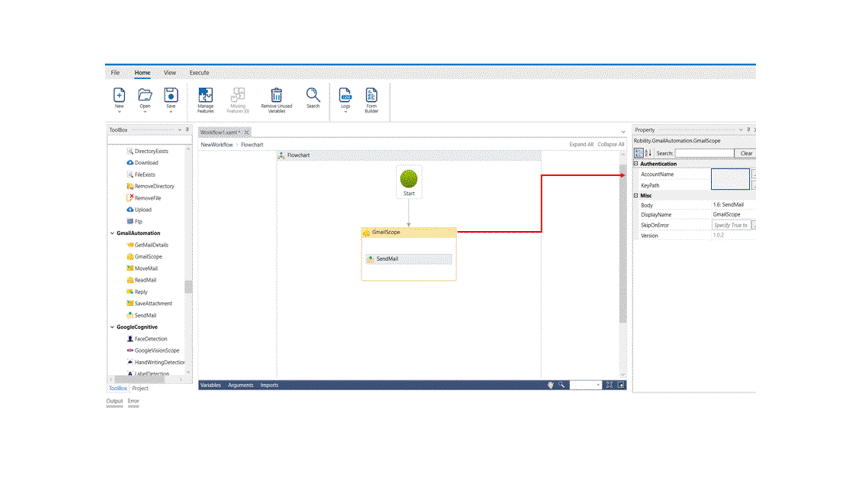Collapse the GoogleCognitive toolbox group
Viewport: 853px width, 480px height.
click(112, 327)
